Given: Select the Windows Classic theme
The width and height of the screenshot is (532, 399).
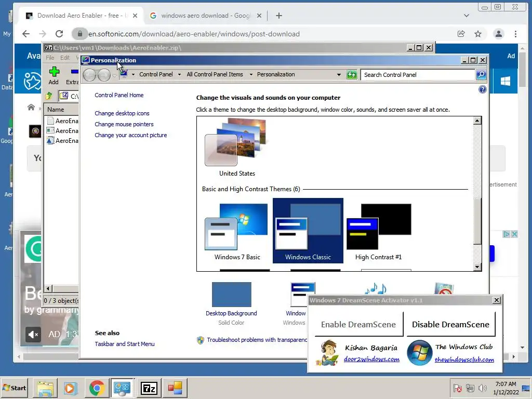Looking at the screenshot, I should click(308, 231).
